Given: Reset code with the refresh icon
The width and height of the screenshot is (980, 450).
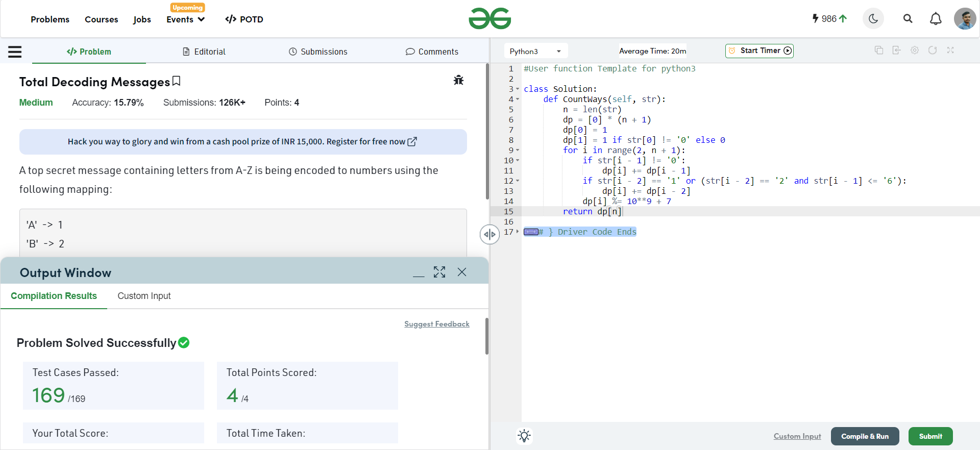Looking at the screenshot, I should pyautogui.click(x=933, y=50).
